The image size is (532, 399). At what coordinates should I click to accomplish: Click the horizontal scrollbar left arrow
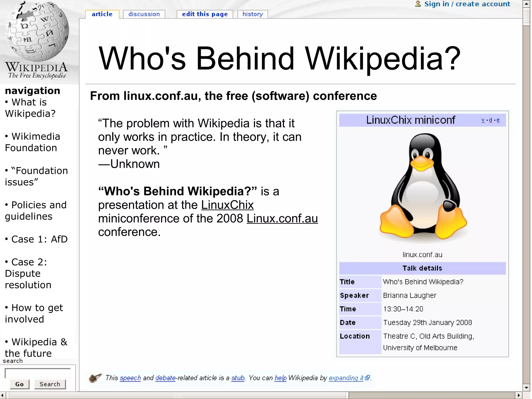point(2,395)
